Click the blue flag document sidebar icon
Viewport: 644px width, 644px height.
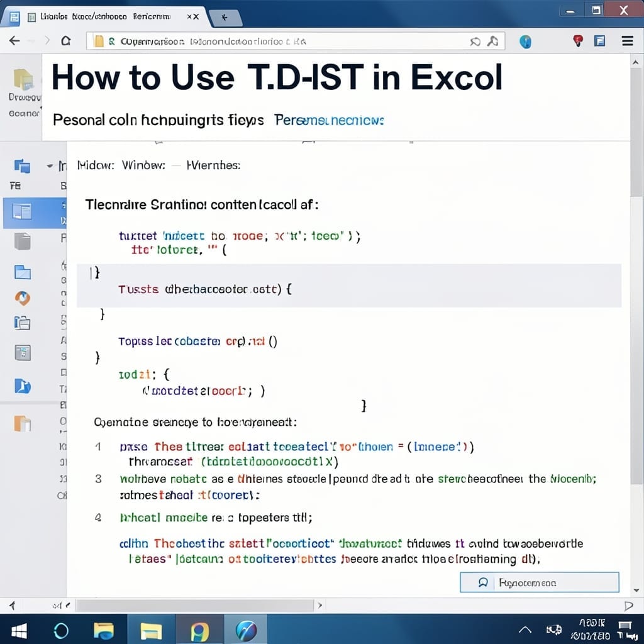[23, 386]
